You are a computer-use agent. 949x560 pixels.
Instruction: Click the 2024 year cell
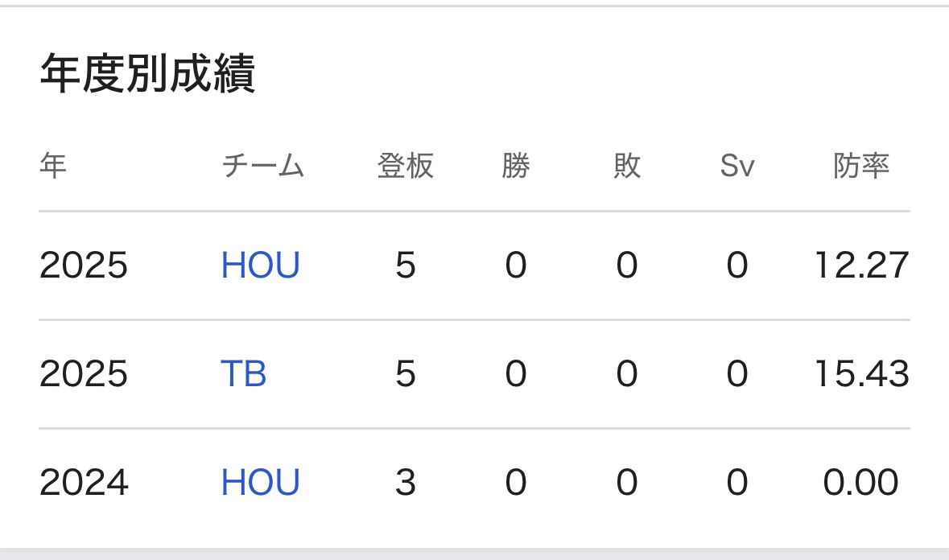[84, 483]
